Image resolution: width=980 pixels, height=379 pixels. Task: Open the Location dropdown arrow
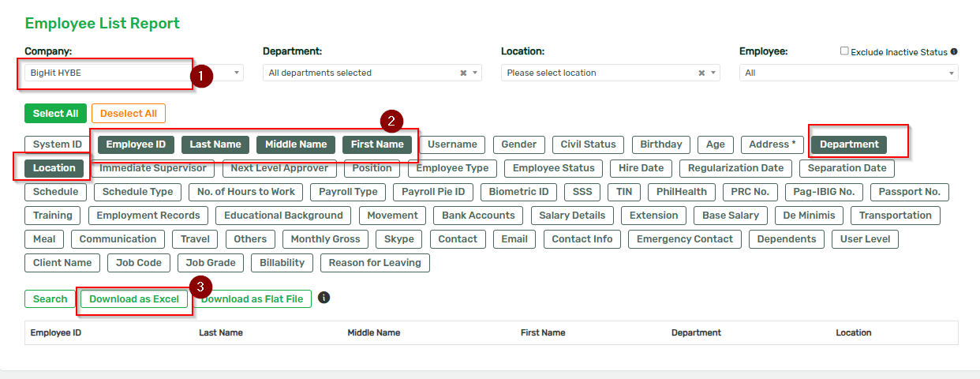tap(713, 73)
